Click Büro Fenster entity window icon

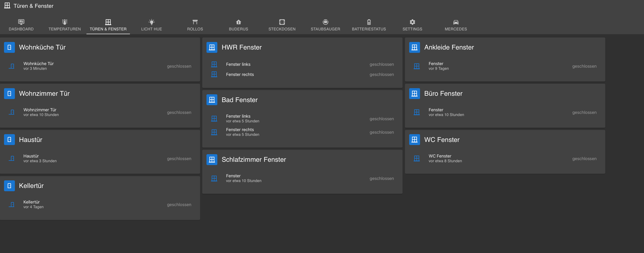tap(416, 112)
